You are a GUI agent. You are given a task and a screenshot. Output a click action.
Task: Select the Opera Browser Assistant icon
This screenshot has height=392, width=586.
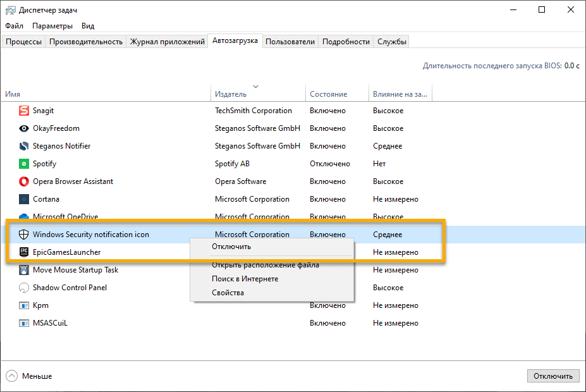click(x=24, y=181)
